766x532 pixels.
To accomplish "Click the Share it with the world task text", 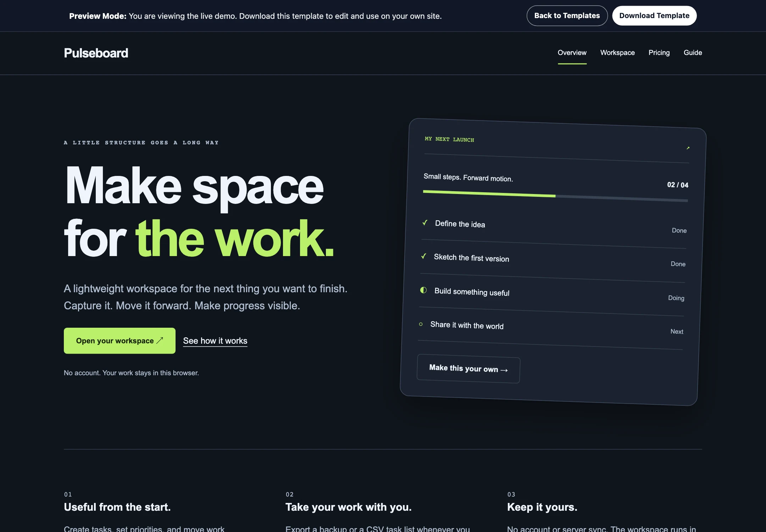I will (x=467, y=325).
